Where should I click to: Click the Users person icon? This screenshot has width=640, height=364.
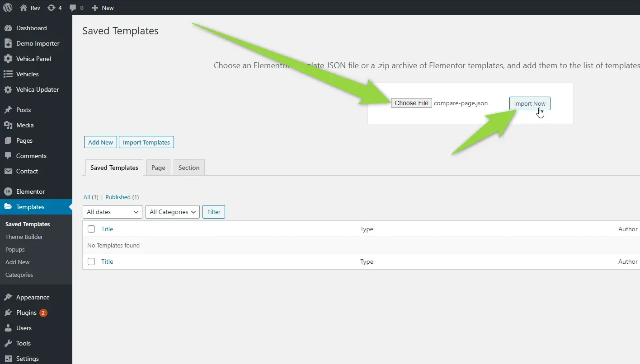tap(8, 328)
